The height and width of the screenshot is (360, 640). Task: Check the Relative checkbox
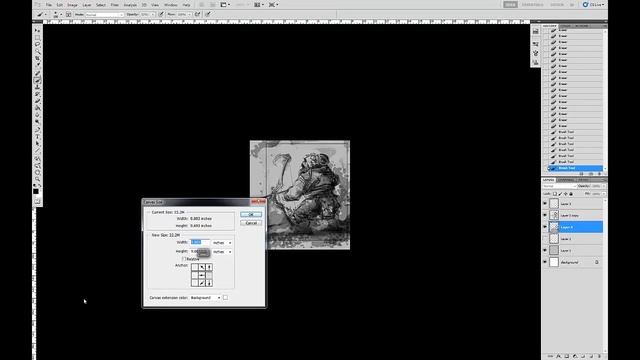click(184, 259)
